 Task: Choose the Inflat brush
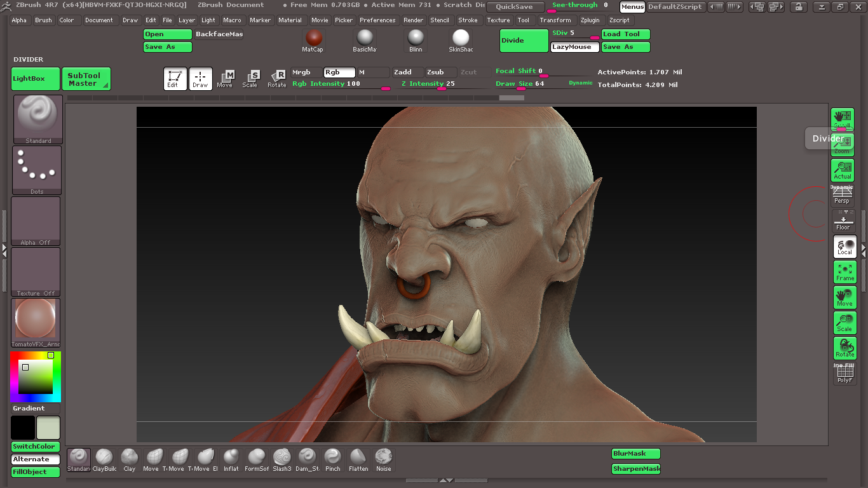tap(231, 460)
